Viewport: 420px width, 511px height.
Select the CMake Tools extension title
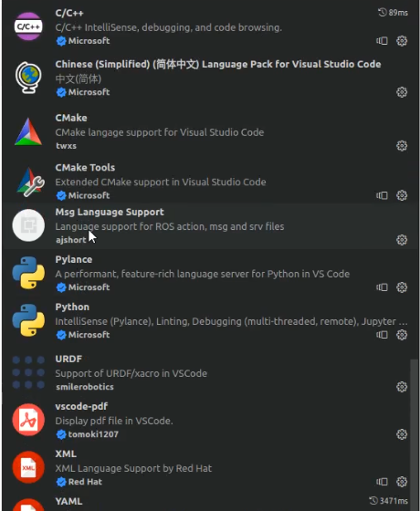tap(85, 168)
